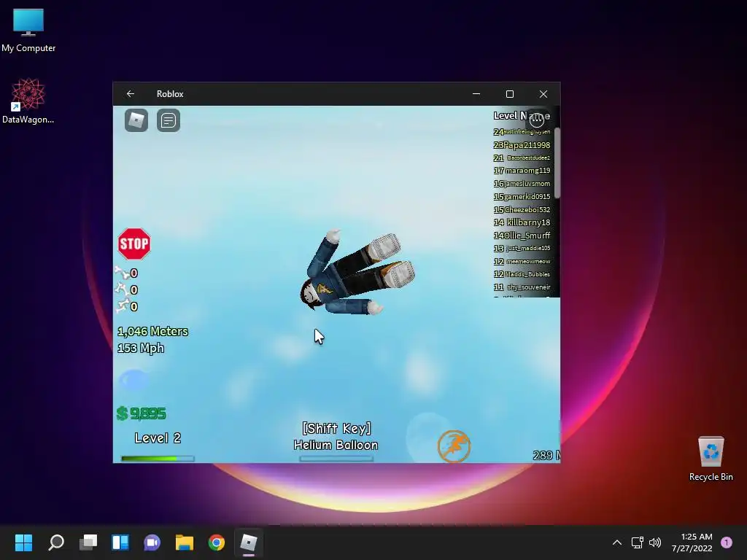Select leaderboard player just_maddie105

[528, 248]
